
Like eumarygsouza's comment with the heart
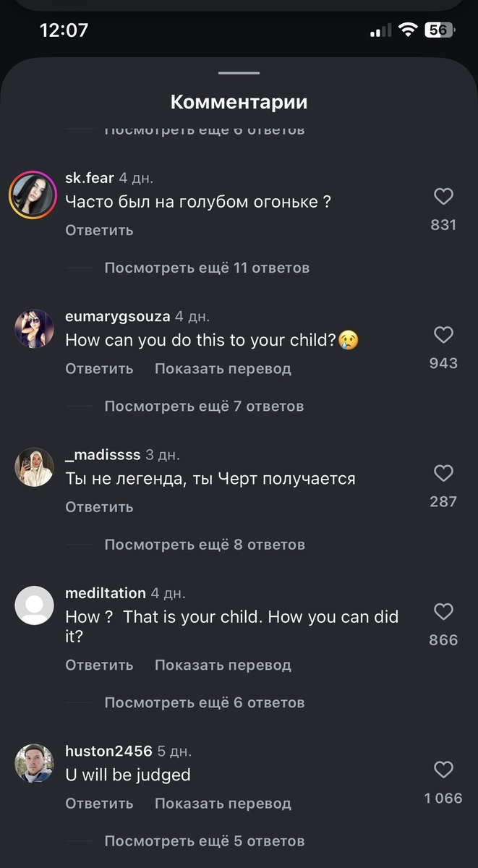click(443, 335)
